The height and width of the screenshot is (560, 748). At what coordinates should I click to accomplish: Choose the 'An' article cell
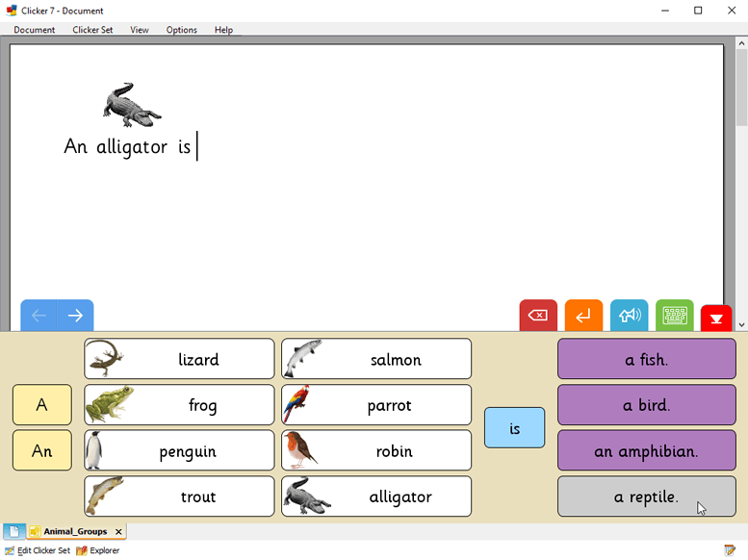[x=42, y=450]
